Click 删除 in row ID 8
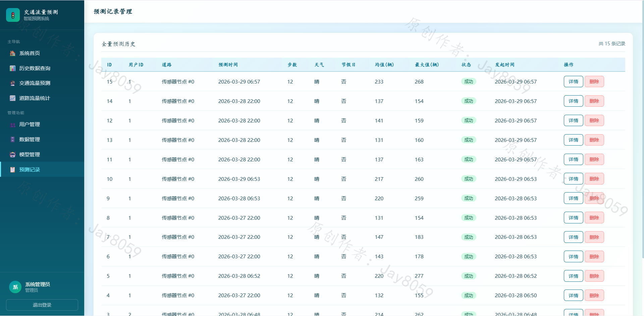 point(594,218)
